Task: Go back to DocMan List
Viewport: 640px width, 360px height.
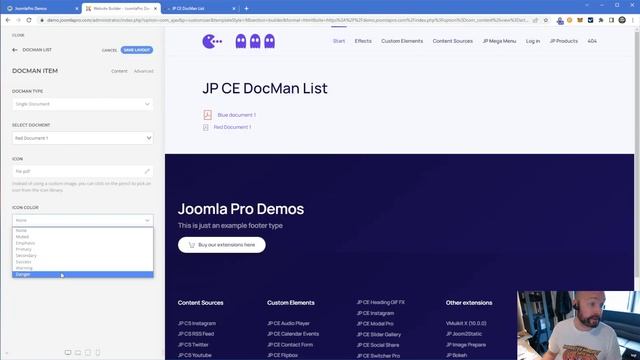Action: tap(15, 50)
